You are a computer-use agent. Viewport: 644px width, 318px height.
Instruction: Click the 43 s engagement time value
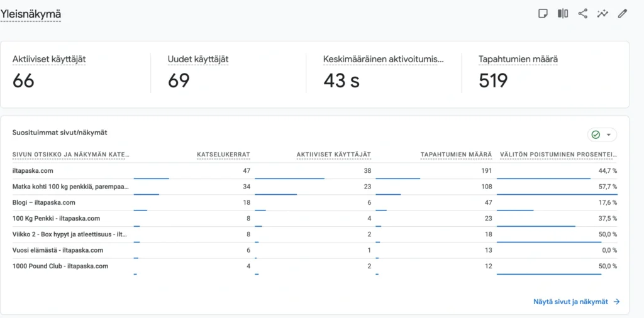(341, 80)
